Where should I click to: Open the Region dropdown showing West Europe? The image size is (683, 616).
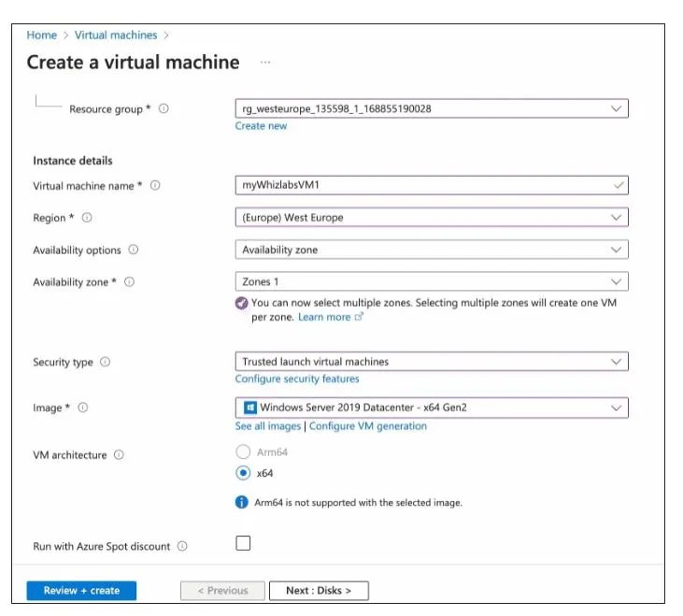[431, 218]
